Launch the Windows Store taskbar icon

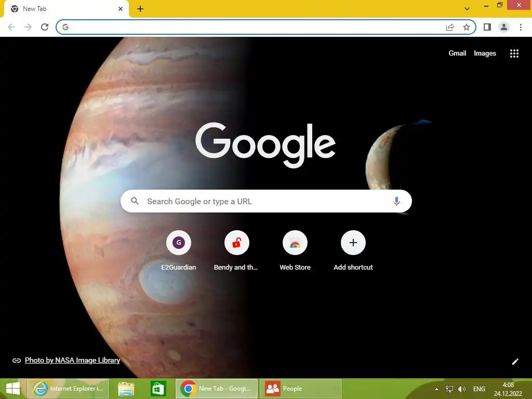point(158,389)
